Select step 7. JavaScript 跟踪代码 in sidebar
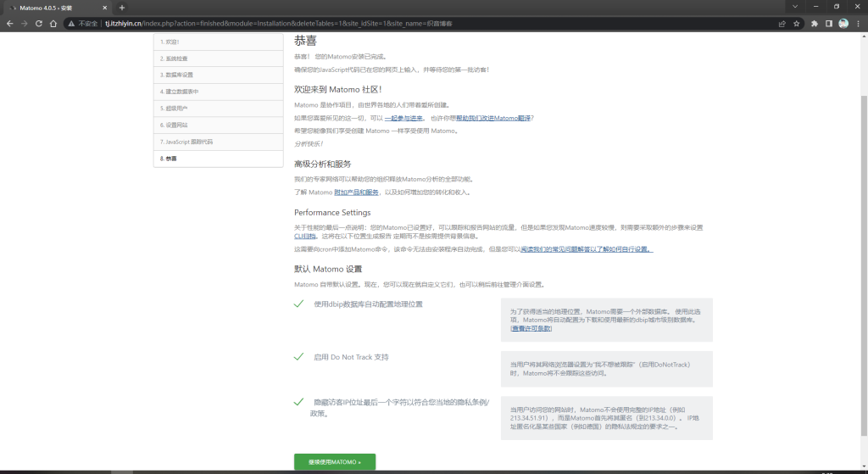The width and height of the screenshot is (868, 474). (218, 142)
